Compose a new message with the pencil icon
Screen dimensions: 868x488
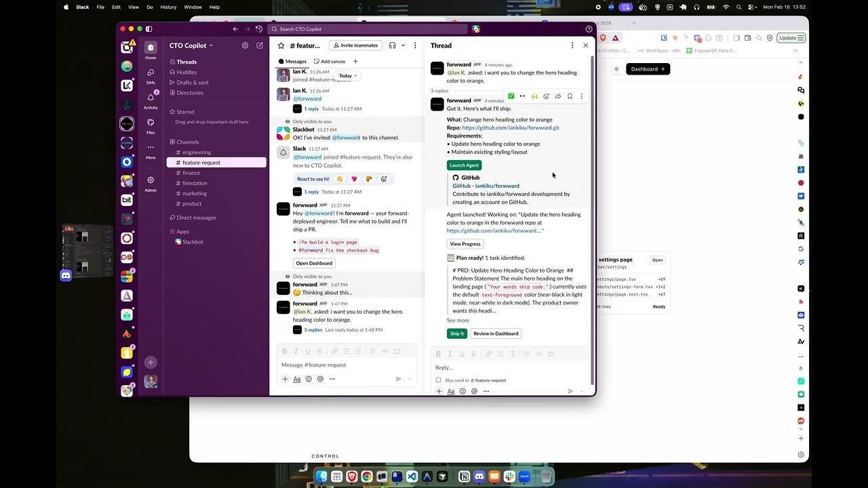point(260,45)
